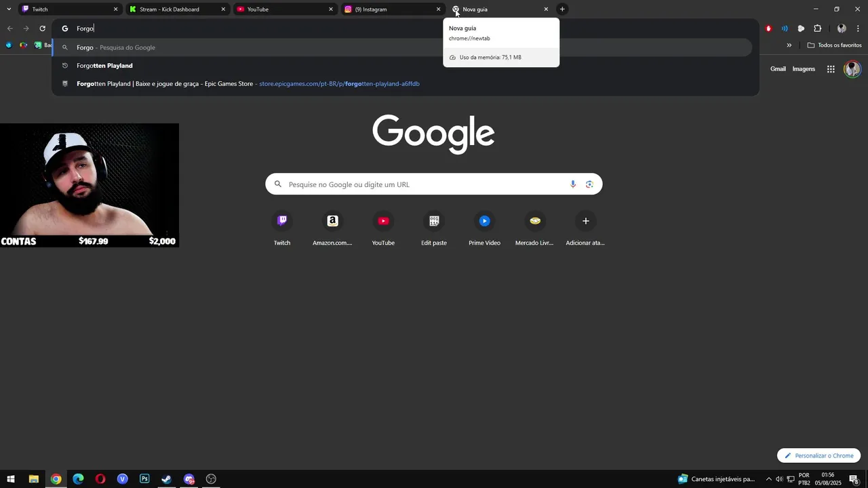Screen dimensions: 868x488
Task: Select 'Forgo - Pesquisa do Google' suggestion
Action: click(x=402, y=47)
